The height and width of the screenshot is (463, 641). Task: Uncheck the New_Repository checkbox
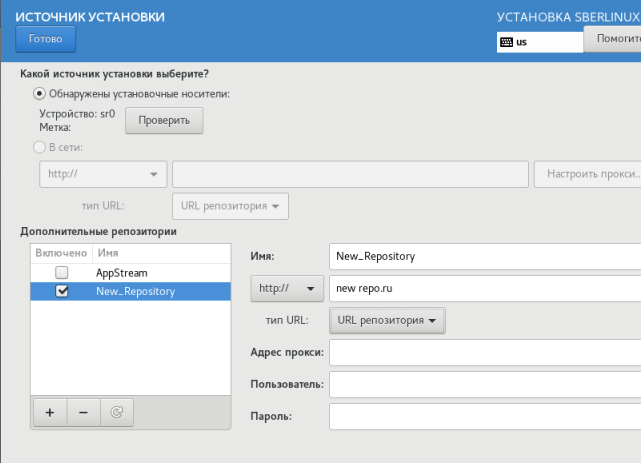click(x=62, y=291)
